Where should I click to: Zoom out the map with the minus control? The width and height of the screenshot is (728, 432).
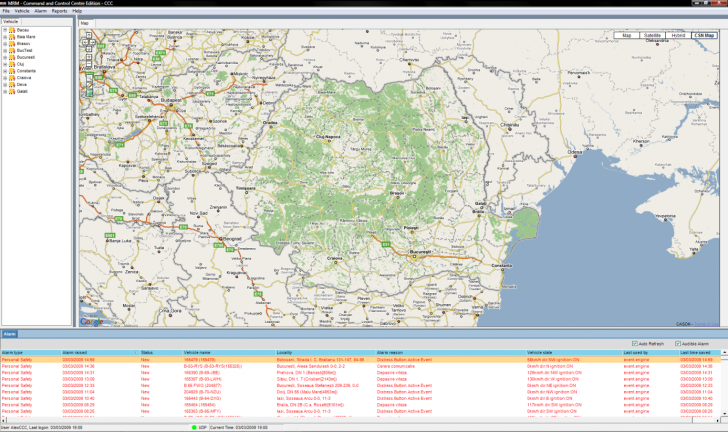click(x=89, y=64)
